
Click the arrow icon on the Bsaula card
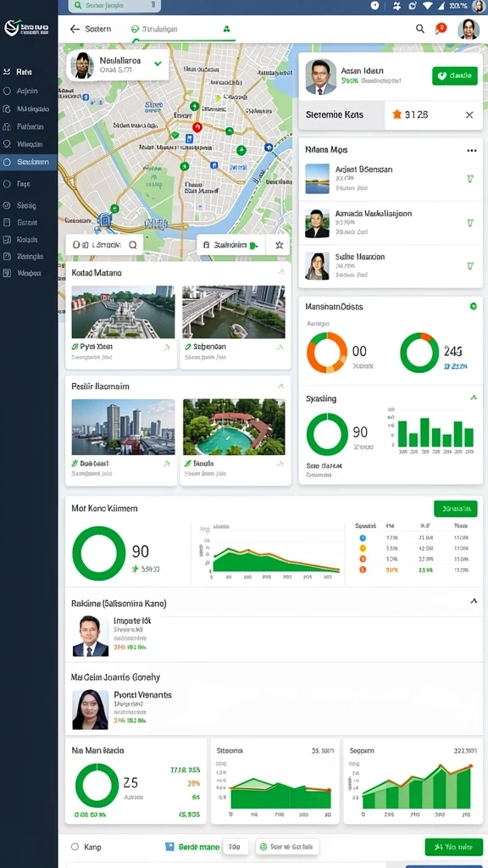click(280, 464)
